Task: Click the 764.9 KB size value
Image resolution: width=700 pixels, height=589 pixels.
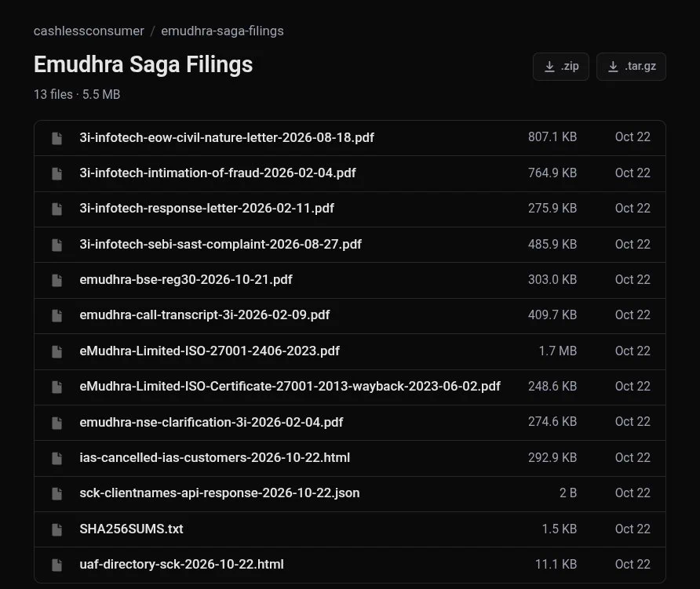Action: pos(552,173)
